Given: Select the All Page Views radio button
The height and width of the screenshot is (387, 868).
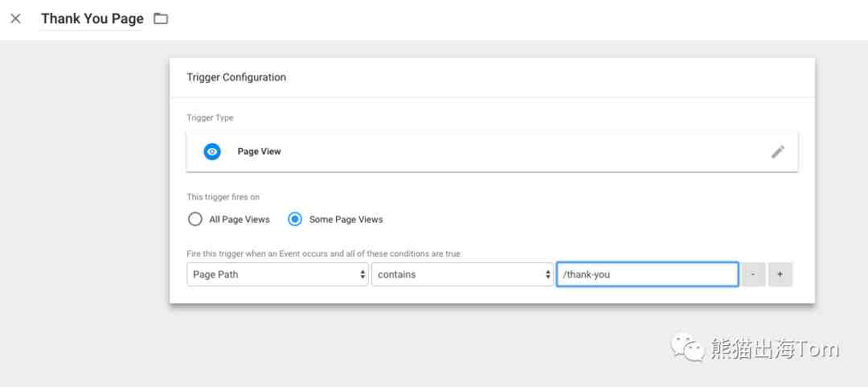Looking at the screenshot, I should (194, 220).
